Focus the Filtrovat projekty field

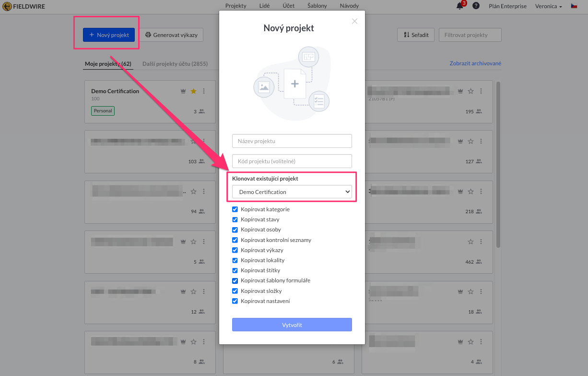point(470,35)
